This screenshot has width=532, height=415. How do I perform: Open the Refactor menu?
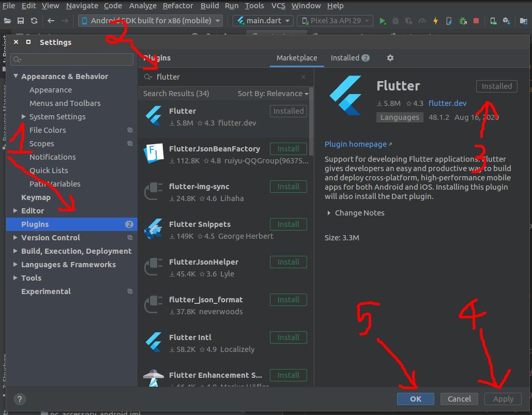coord(178,6)
